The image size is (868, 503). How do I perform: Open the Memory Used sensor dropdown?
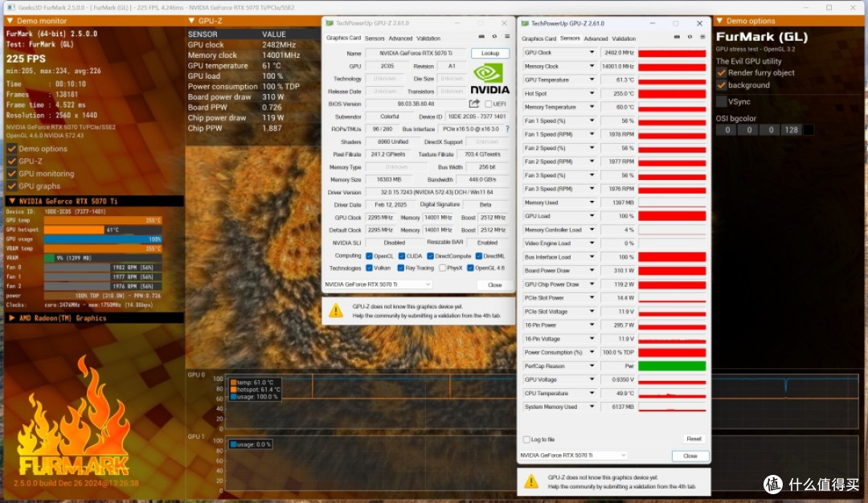coord(592,202)
